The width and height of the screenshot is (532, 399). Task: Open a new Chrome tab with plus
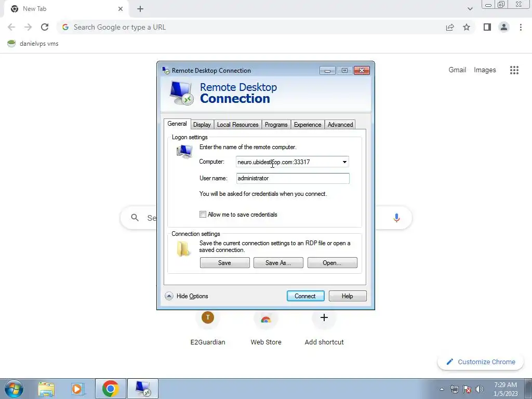(x=140, y=9)
